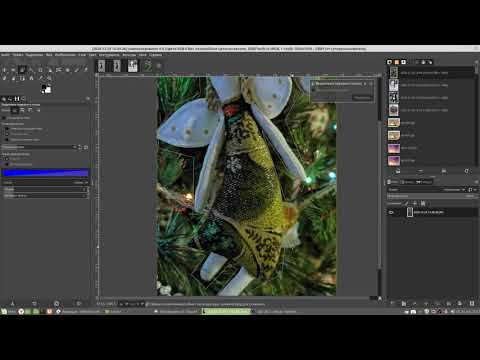Toggle the lock position icon
This screenshot has width=480, height=360.
tap(415, 203)
